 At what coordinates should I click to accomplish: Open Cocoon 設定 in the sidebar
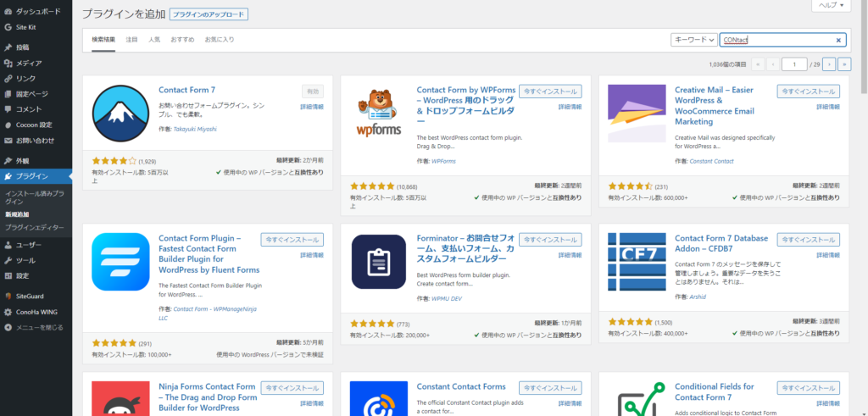(x=36, y=125)
